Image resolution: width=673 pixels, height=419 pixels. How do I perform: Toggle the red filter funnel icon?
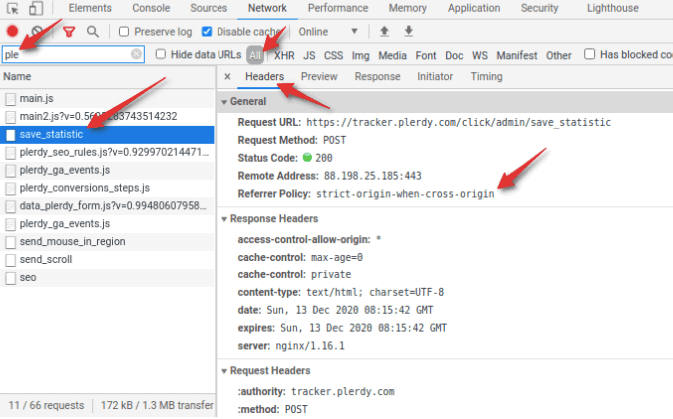point(69,31)
